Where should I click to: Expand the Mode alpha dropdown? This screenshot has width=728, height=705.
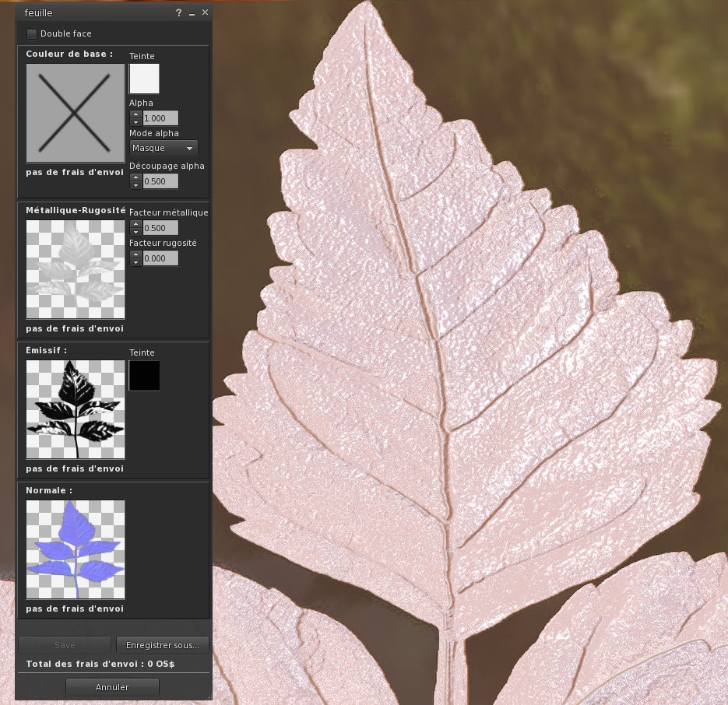[x=164, y=148]
